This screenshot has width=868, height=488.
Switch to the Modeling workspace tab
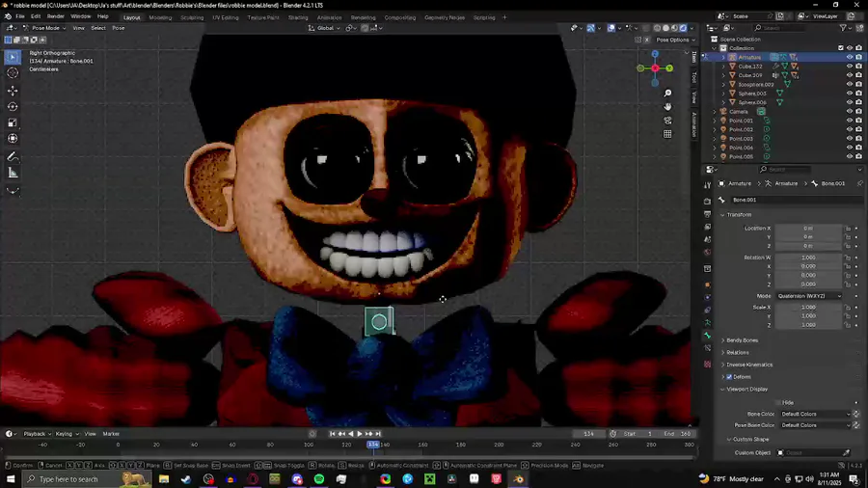click(x=160, y=17)
